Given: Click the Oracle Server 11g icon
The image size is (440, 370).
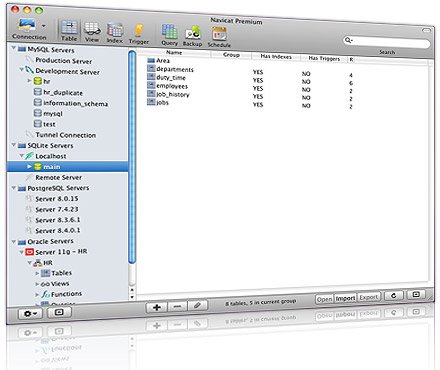Looking at the screenshot, I should 30,252.
